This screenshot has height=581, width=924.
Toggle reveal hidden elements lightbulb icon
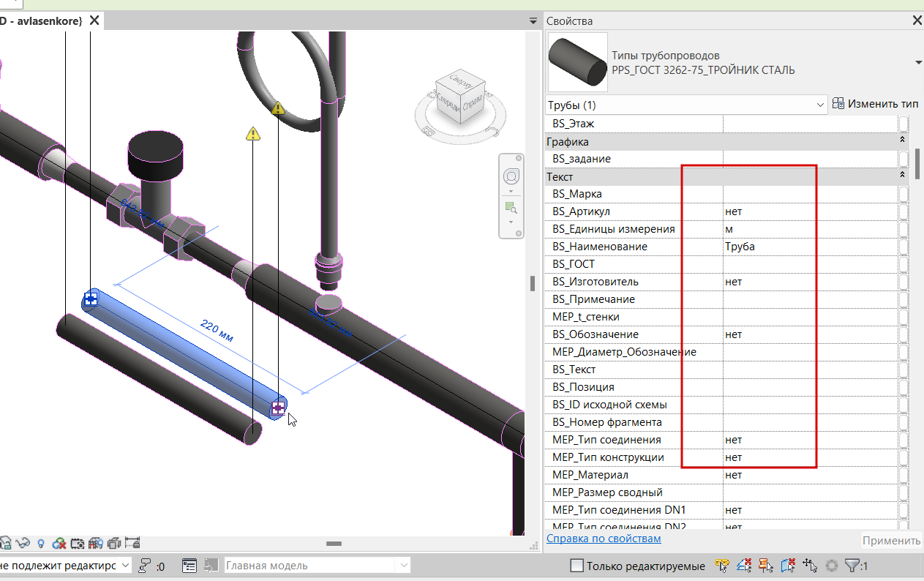click(x=41, y=543)
